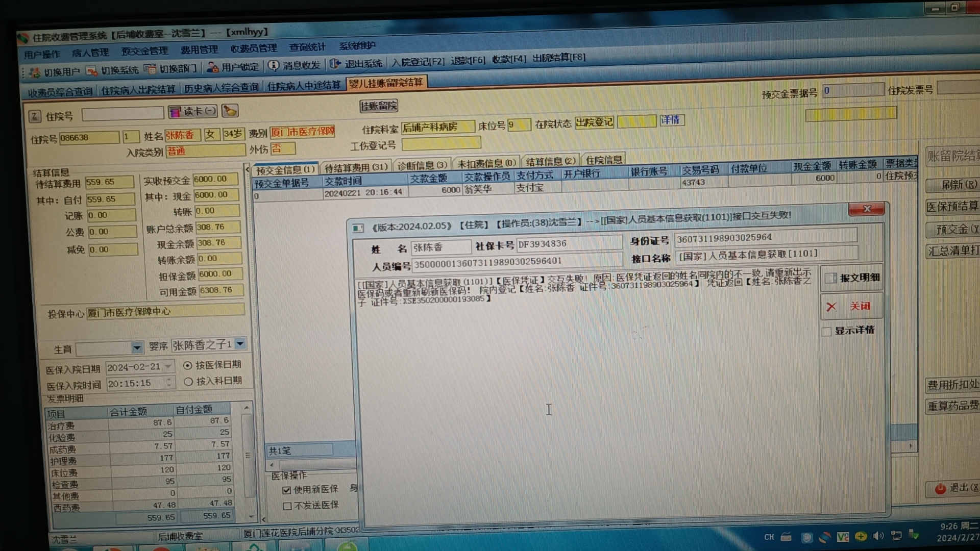Click the 住院号 input field
Viewport: 980px width, 551px height.
[122, 113]
